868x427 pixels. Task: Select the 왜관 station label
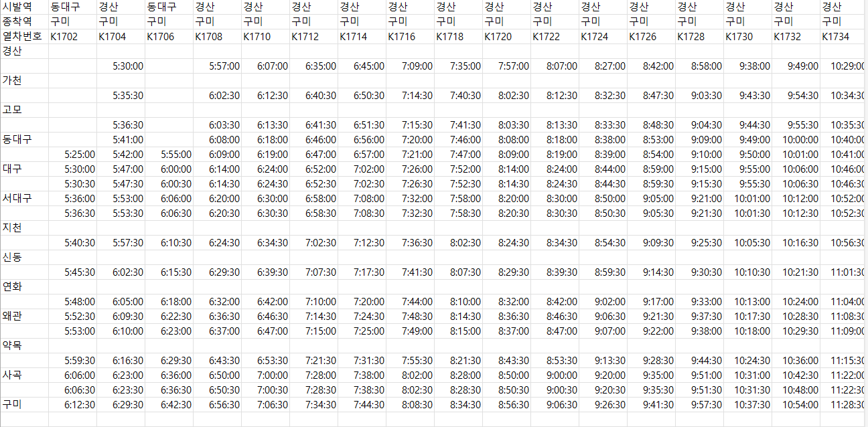pos(25,317)
